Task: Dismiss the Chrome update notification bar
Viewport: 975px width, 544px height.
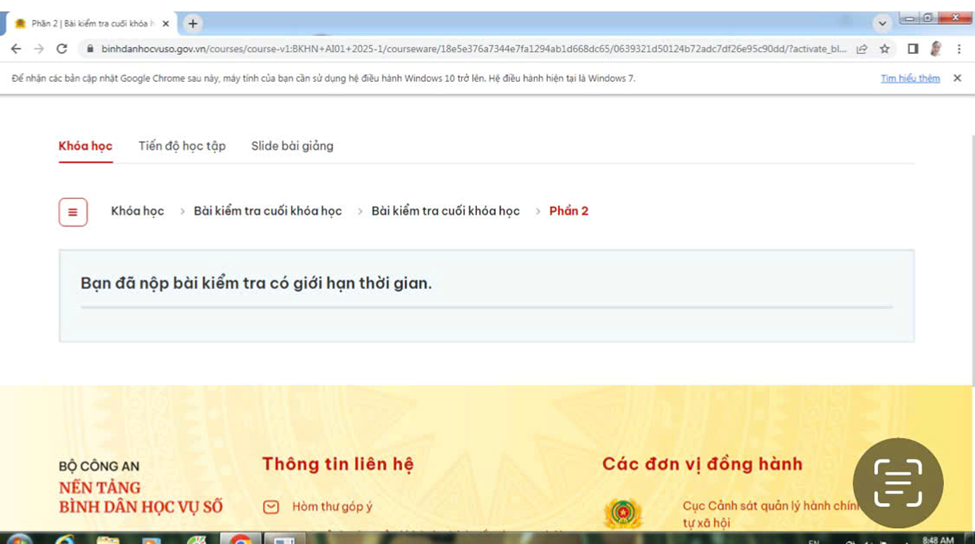Action: [957, 78]
